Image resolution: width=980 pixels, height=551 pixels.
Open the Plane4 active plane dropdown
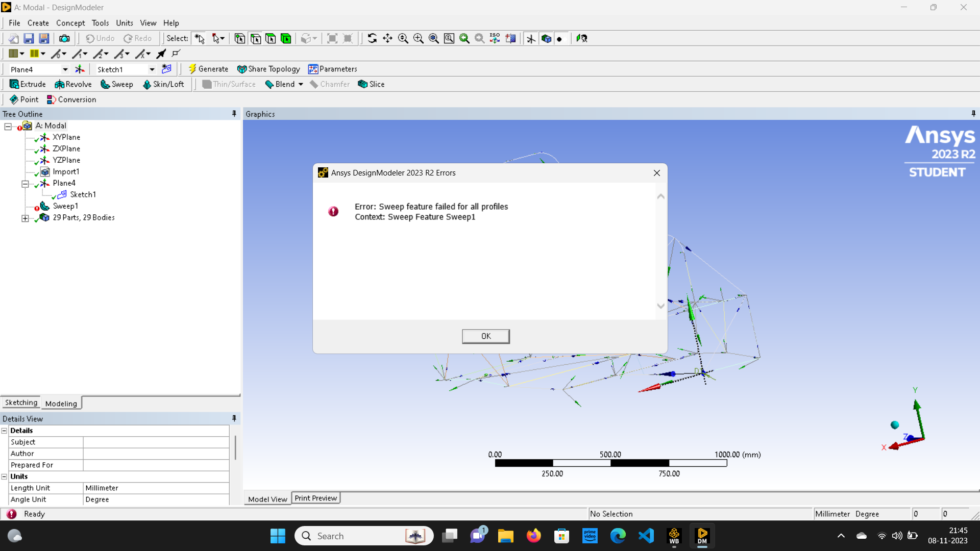(65, 69)
